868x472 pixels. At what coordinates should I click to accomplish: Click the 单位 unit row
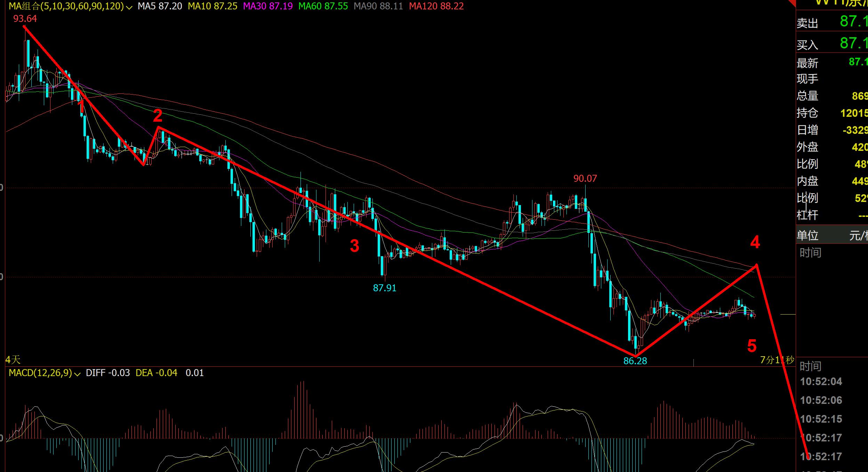[832, 235]
